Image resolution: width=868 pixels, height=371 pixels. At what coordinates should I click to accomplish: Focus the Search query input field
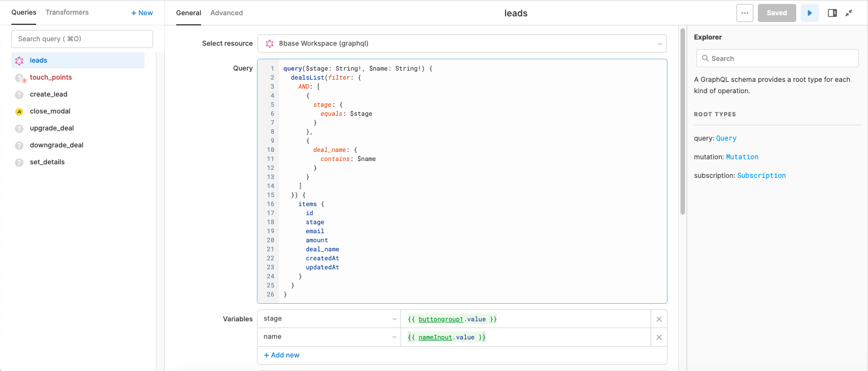point(82,39)
